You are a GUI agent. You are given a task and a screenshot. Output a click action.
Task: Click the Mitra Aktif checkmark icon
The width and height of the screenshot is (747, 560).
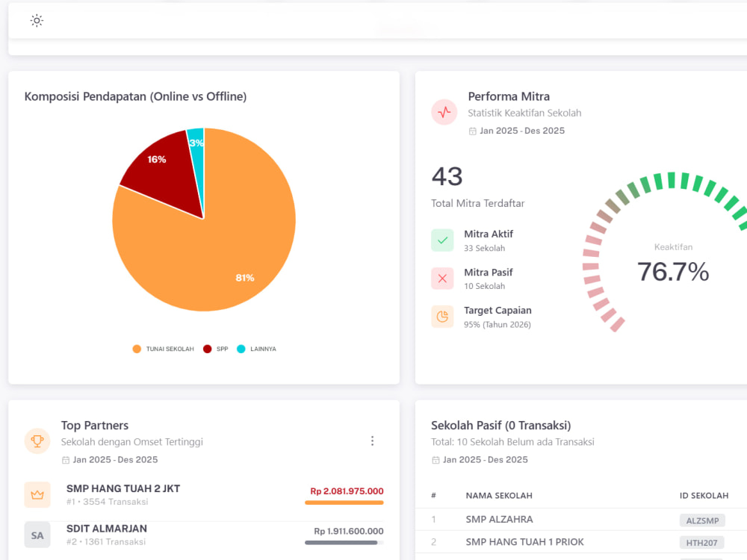[x=442, y=240]
